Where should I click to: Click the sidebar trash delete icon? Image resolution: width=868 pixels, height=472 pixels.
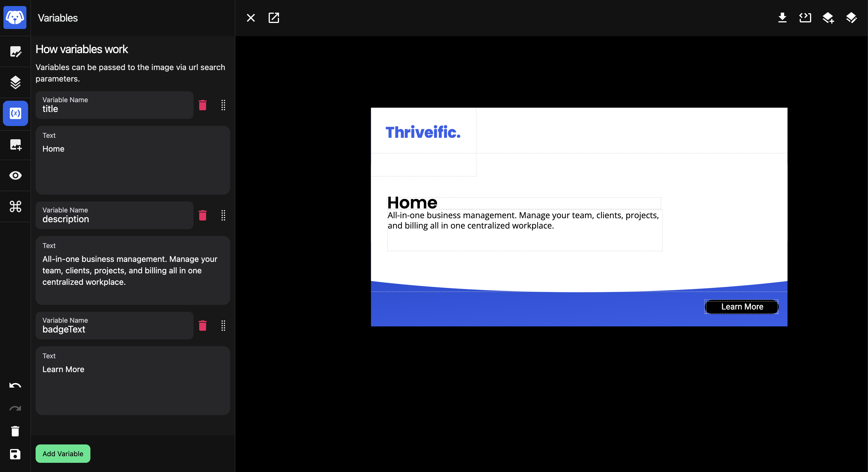click(15, 431)
